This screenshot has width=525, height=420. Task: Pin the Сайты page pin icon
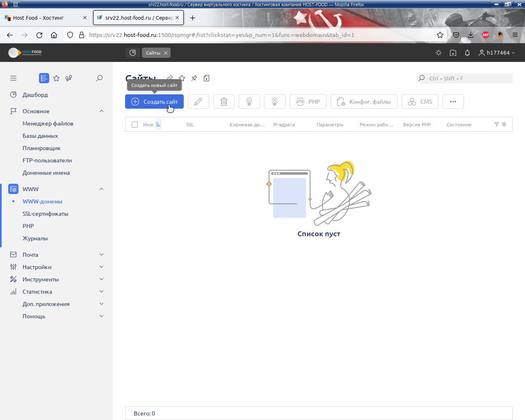(194, 78)
